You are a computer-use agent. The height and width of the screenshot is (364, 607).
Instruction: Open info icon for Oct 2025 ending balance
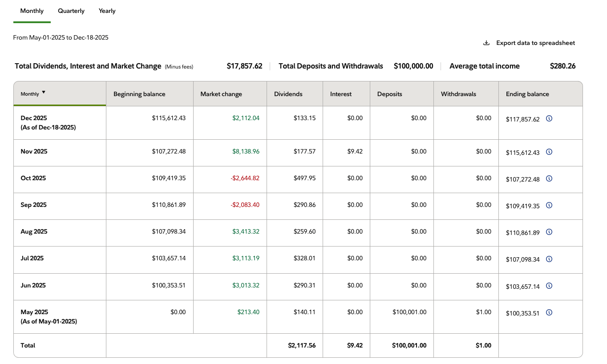pos(549,179)
